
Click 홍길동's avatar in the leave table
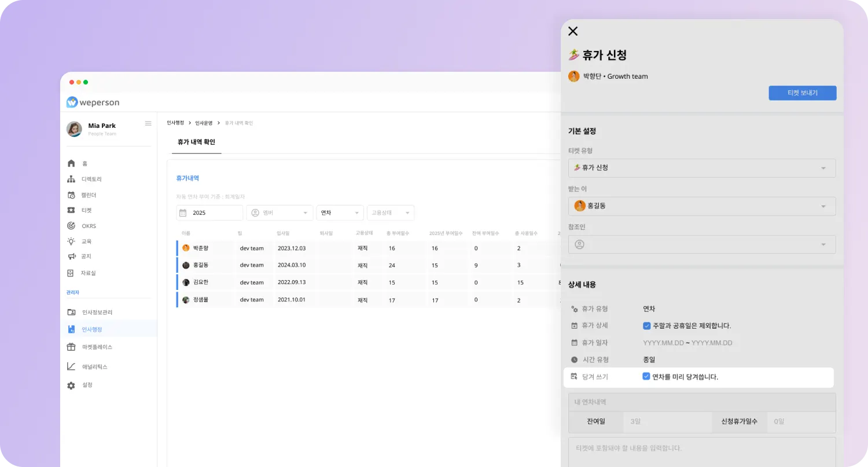tap(186, 265)
